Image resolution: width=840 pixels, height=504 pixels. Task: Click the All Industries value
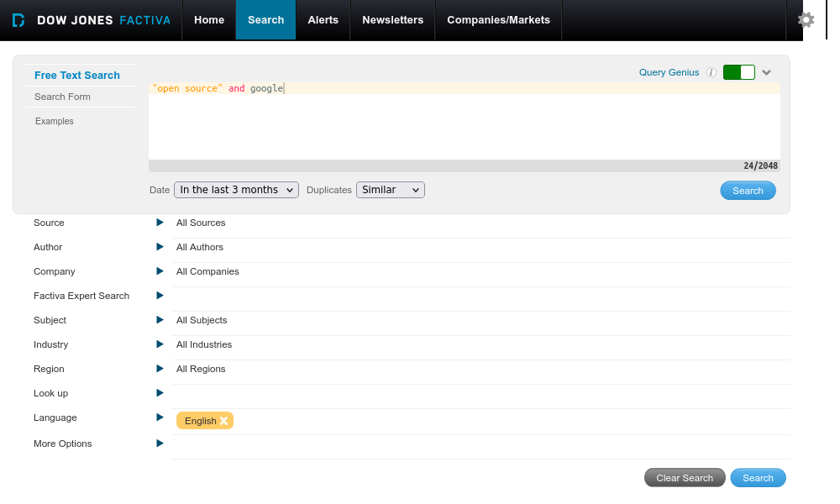204,344
